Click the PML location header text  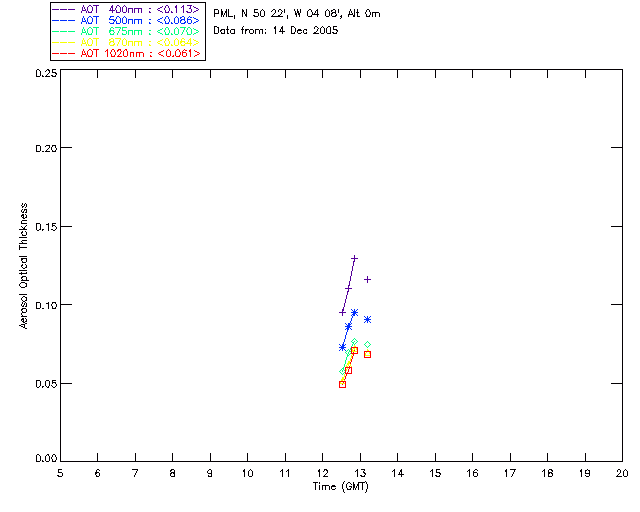click(x=297, y=13)
